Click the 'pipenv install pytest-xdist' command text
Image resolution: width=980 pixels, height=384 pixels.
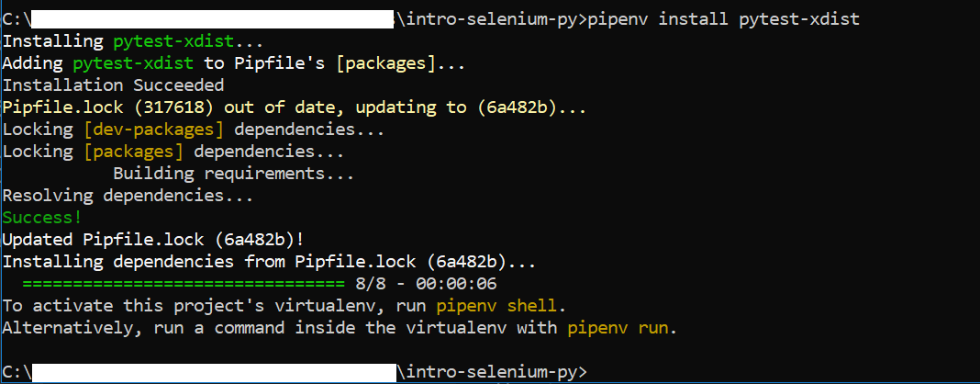[724, 19]
